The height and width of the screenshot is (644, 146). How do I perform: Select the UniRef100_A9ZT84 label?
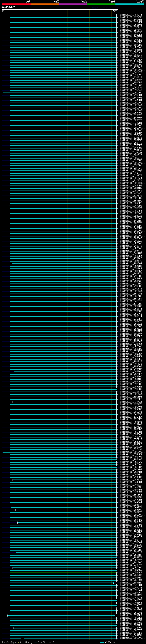click(131, 50)
